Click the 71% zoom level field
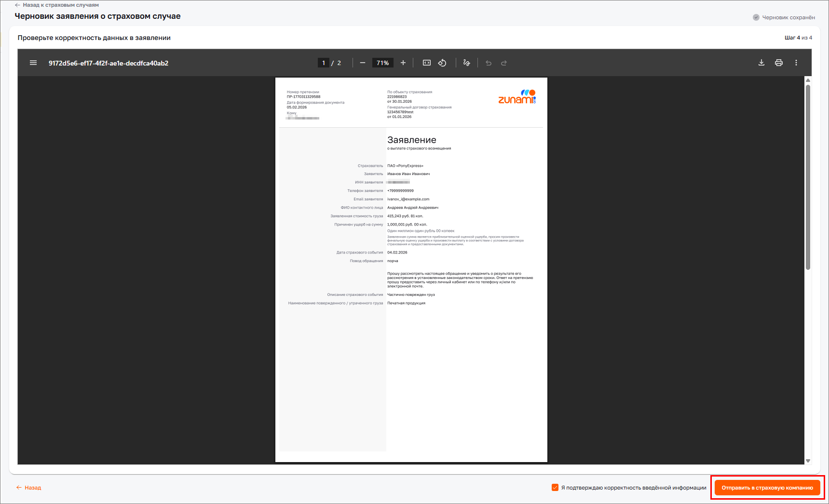This screenshot has width=829, height=504. (x=383, y=63)
